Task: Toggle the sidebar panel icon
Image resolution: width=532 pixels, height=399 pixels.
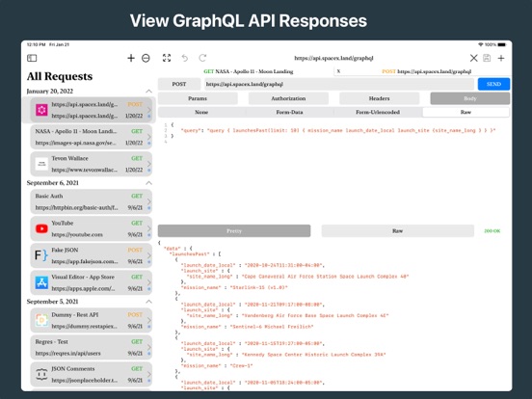Action: pos(32,58)
